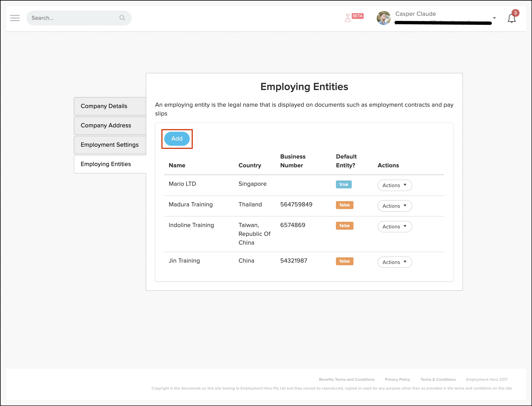The width and height of the screenshot is (532, 406).
Task: Expand Actions menu for Jin Training
Action: [395, 262]
